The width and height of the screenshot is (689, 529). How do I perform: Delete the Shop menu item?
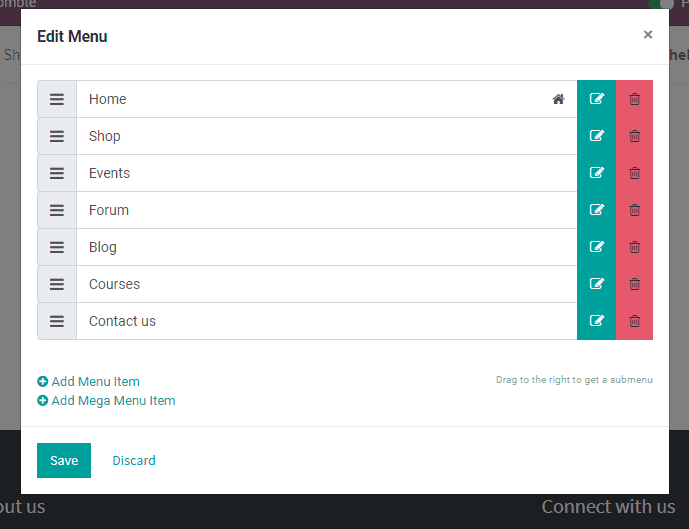click(634, 136)
